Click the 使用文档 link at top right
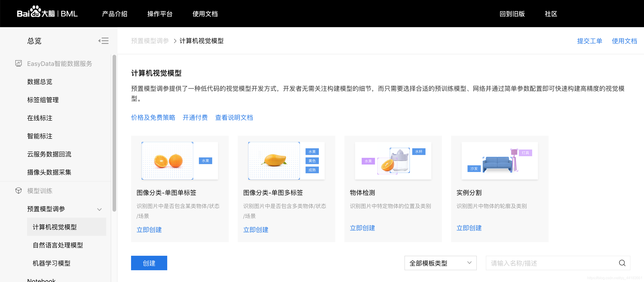The height and width of the screenshot is (282, 644). (624, 41)
